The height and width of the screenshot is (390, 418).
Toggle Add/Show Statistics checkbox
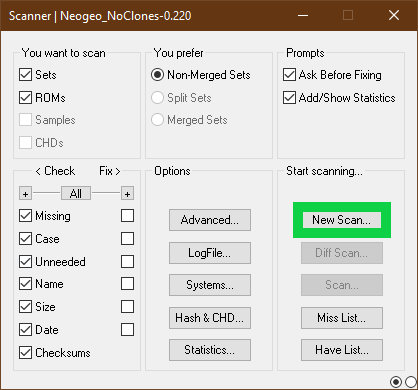tap(289, 98)
